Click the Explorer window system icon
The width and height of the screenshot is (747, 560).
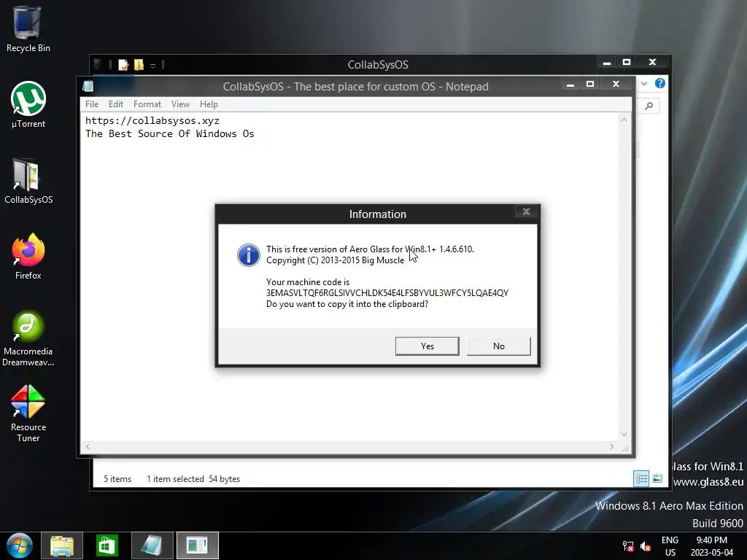[x=97, y=64]
